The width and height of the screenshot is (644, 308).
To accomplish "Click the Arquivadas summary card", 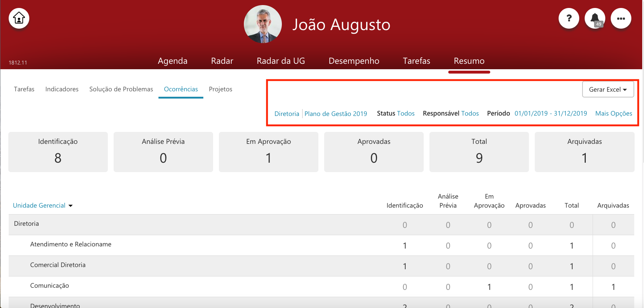I will tap(584, 152).
